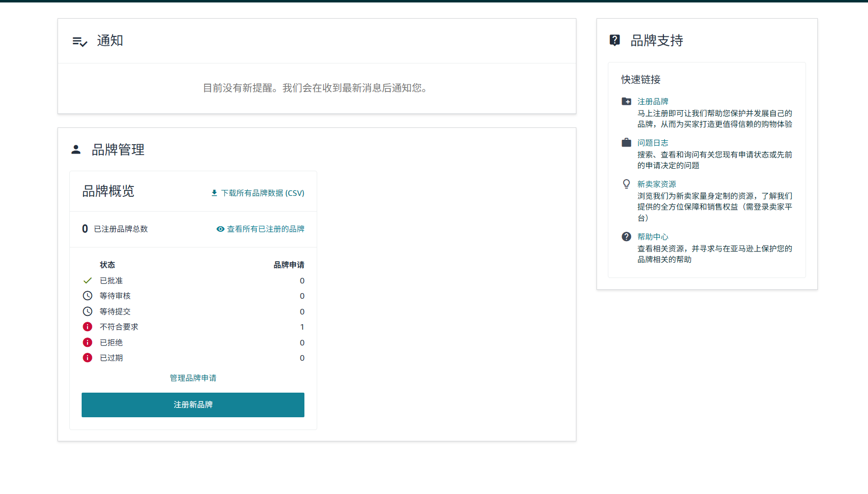The width and height of the screenshot is (868, 494).
Task: Click the download arrow icon beside CSV link
Action: pos(214,193)
